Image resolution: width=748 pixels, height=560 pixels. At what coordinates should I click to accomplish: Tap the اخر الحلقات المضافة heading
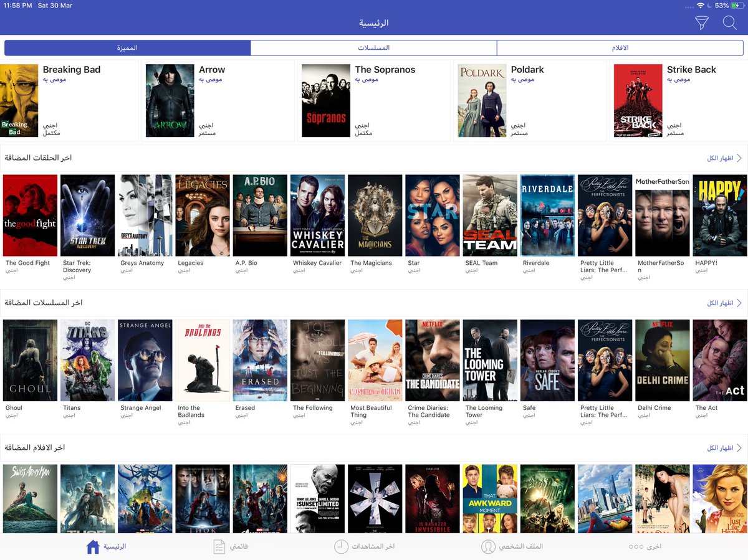[x=38, y=158]
